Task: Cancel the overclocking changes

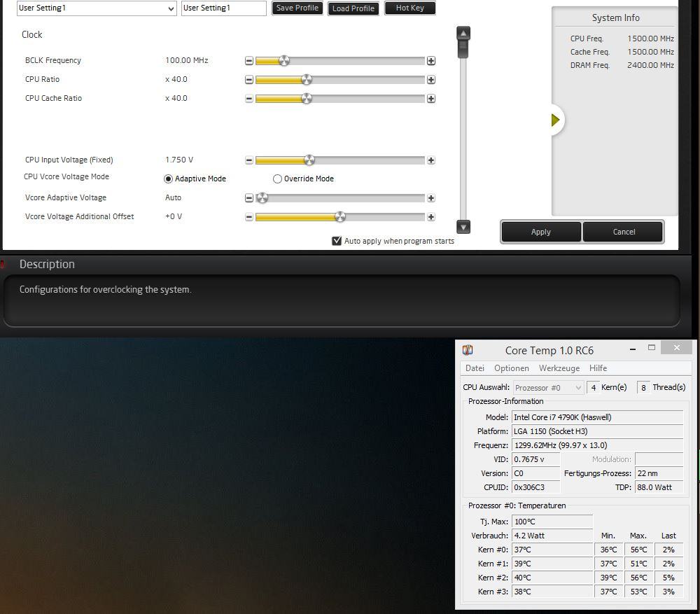Action: click(x=624, y=232)
